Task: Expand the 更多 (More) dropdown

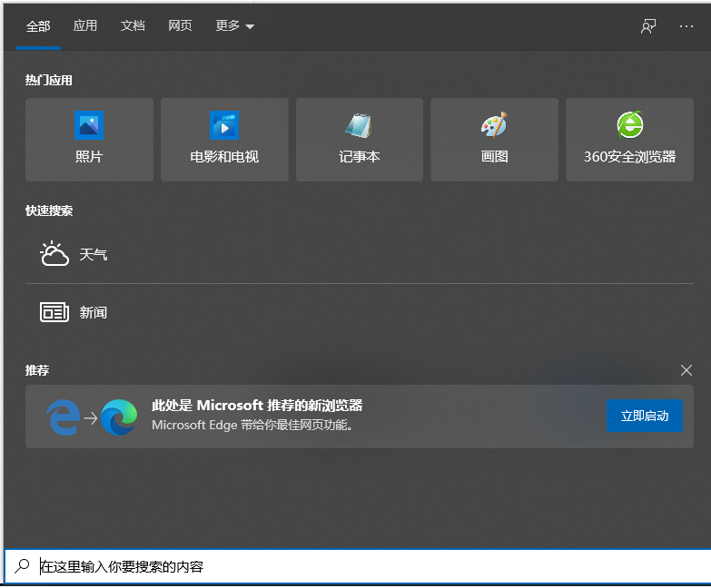Action: coord(234,26)
